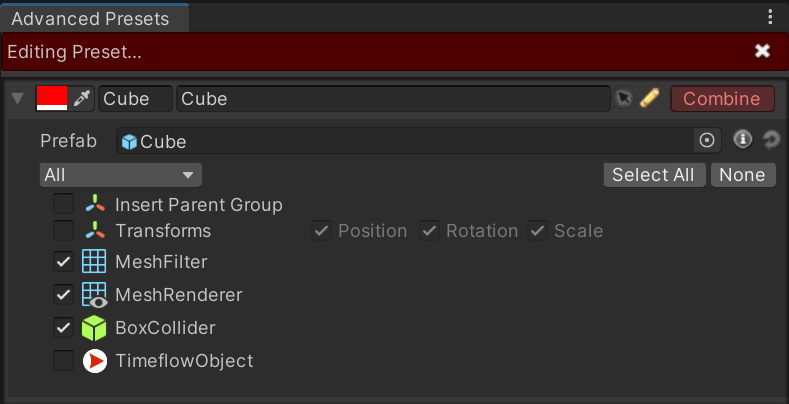
Task: Click the pencil edit icon
Action: click(x=649, y=98)
